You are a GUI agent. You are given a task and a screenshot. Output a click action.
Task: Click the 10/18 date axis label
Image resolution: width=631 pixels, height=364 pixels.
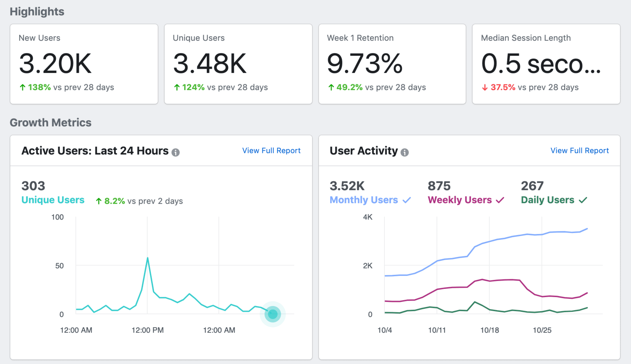pyautogui.click(x=489, y=330)
